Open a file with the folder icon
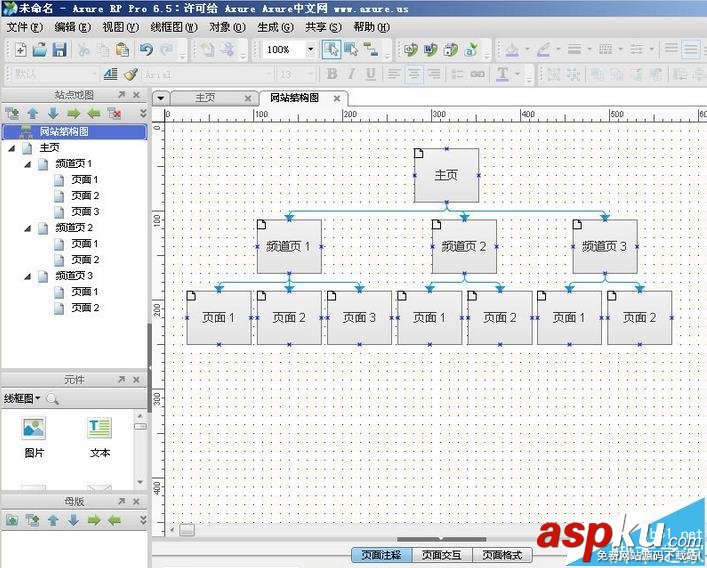Image resolution: width=707 pixels, height=568 pixels. click(40, 49)
